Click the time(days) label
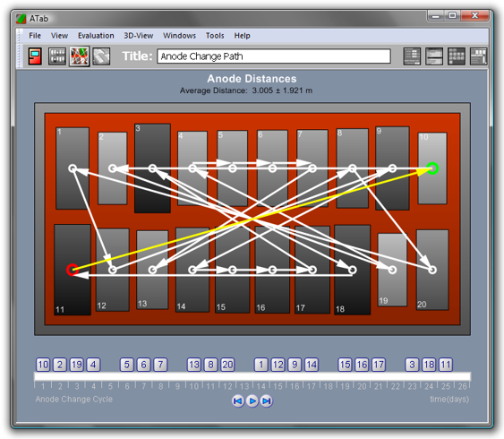504x439 pixels. [449, 400]
